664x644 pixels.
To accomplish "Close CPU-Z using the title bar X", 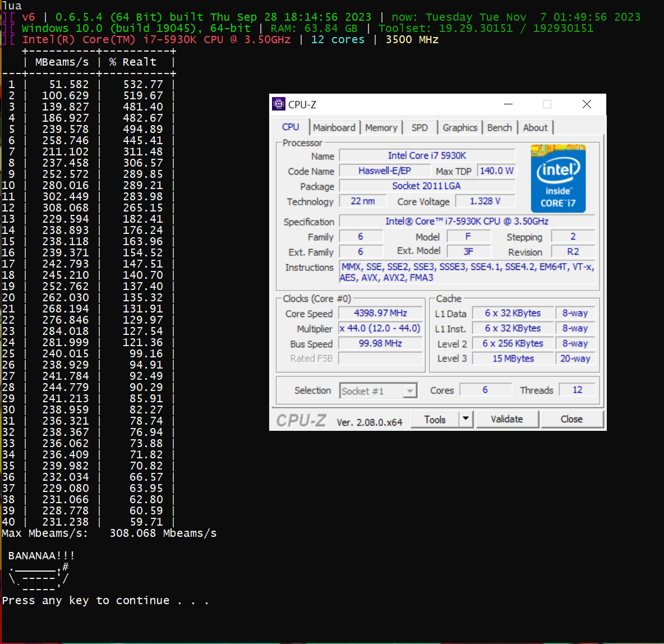I will point(587,104).
